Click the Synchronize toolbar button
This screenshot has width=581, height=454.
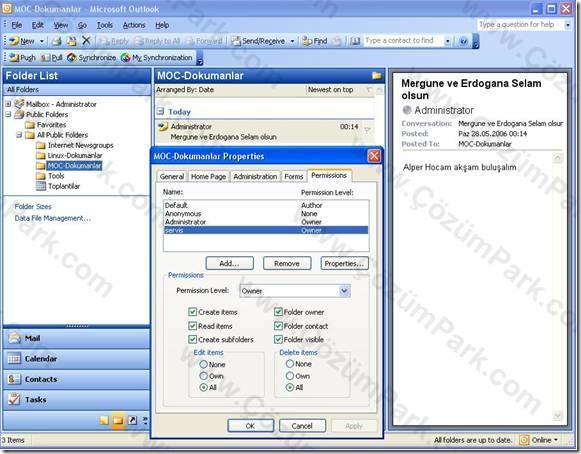(92, 57)
